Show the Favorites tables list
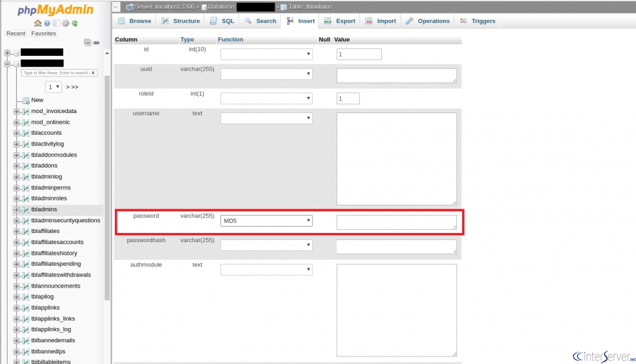 (x=43, y=34)
